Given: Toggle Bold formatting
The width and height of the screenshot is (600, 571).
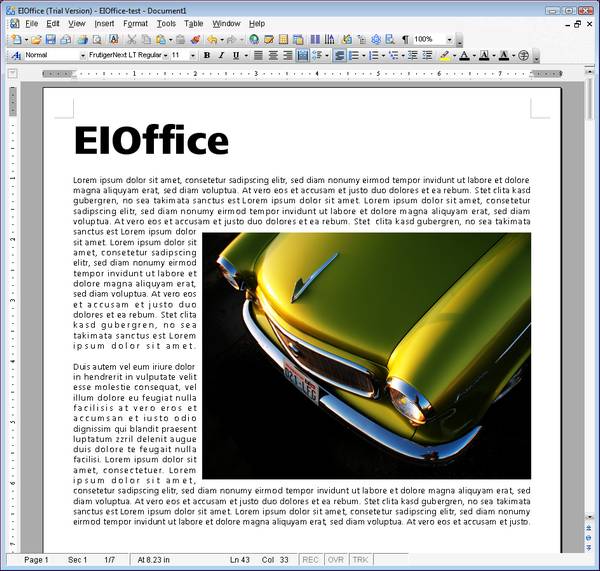Looking at the screenshot, I should [x=207, y=55].
